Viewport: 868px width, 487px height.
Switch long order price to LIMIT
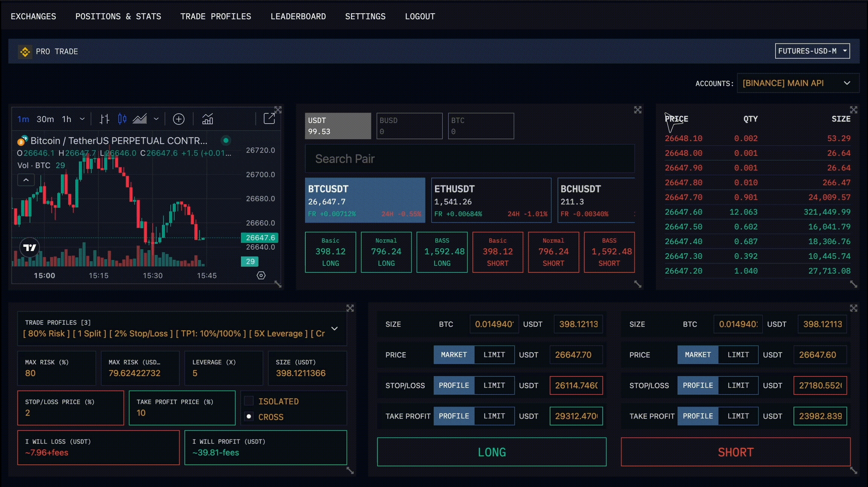pos(494,355)
